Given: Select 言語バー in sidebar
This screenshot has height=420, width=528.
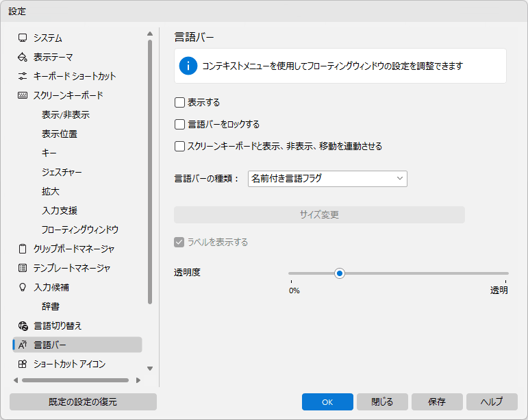Looking at the screenshot, I should pos(77,345).
